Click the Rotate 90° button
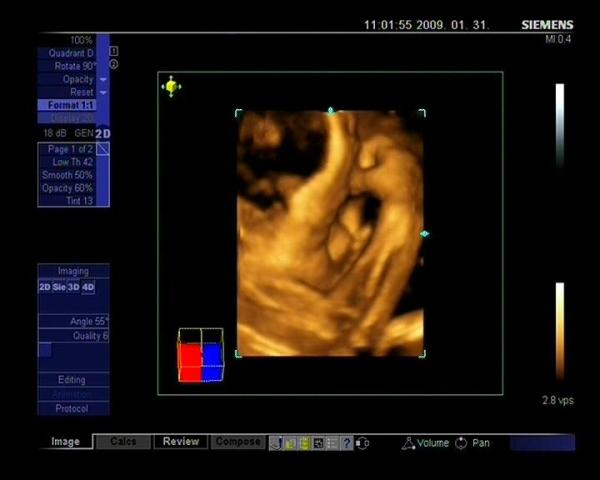This screenshot has height=480, width=600. pyautogui.click(x=74, y=66)
